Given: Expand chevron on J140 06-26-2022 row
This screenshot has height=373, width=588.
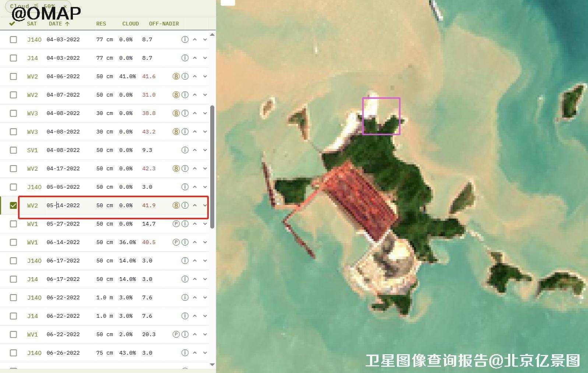Looking at the screenshot, I should pos(205,353).
